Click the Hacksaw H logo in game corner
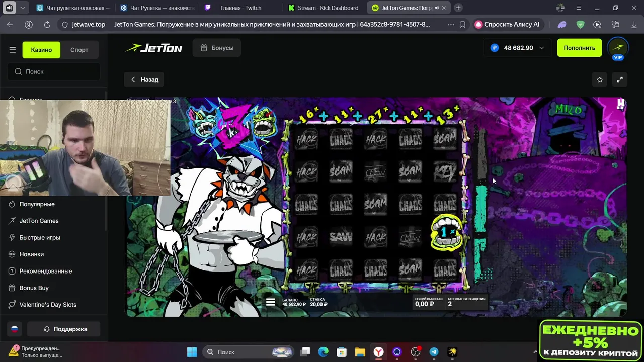Screen dimensions: 644x362 pos(621,104)
